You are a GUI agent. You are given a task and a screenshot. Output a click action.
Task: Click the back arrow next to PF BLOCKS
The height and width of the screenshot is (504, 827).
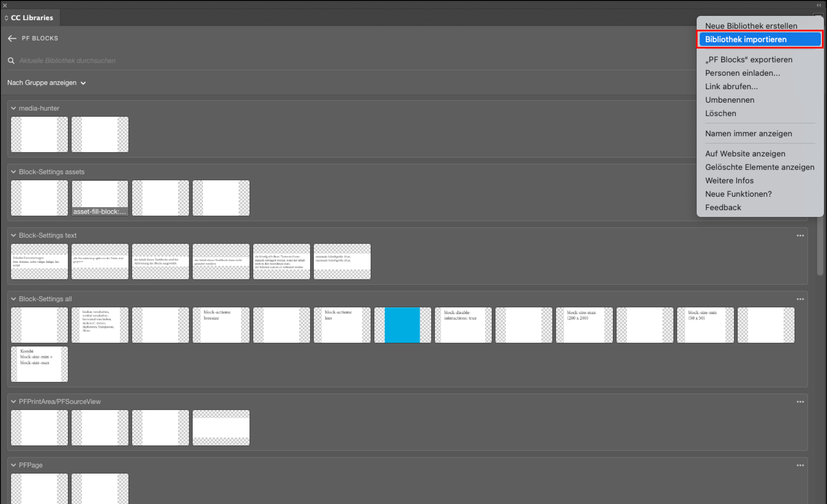click(12, 38)
